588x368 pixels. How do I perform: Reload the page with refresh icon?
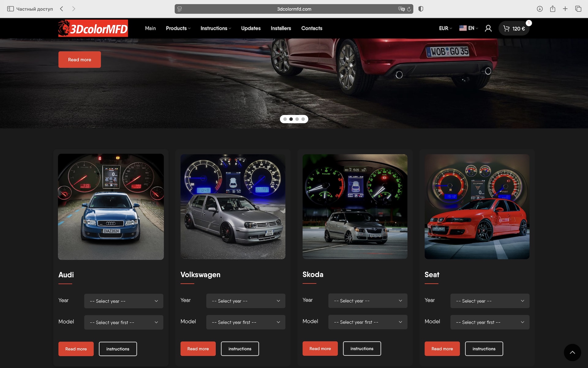coord(409,9)
